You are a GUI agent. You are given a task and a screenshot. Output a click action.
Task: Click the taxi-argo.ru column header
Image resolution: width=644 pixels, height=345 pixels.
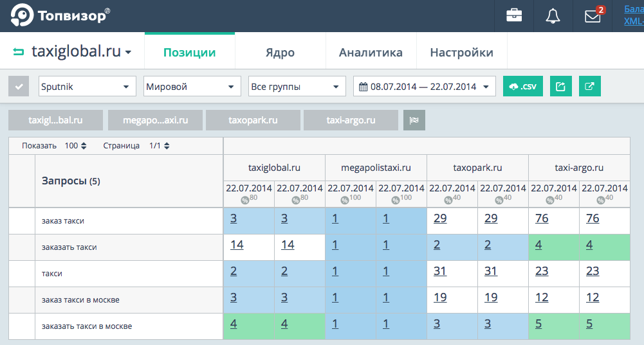pos(579,168)
